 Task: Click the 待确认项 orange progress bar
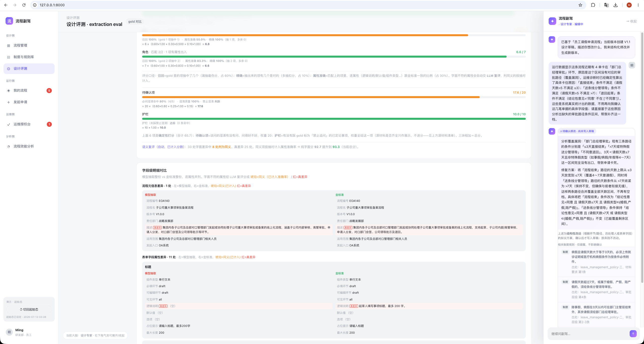tap(311, 97)
